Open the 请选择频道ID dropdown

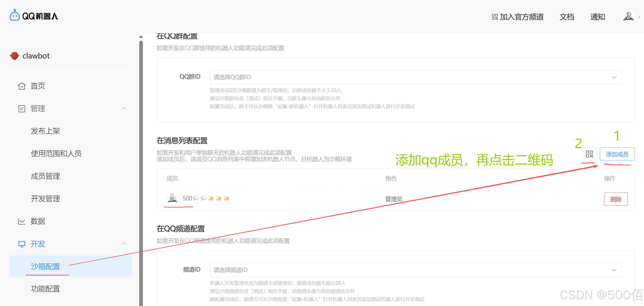coord(415,270)
